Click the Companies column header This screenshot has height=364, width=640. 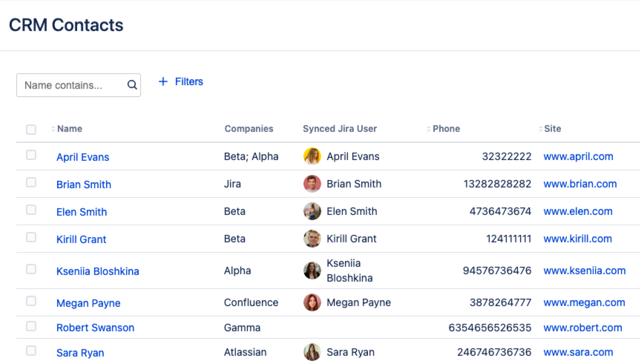[x=249, y=129]
